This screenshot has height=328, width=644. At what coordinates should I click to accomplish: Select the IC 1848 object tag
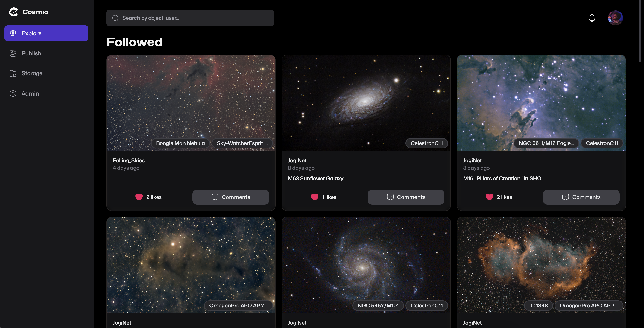[x=538, y=306]
